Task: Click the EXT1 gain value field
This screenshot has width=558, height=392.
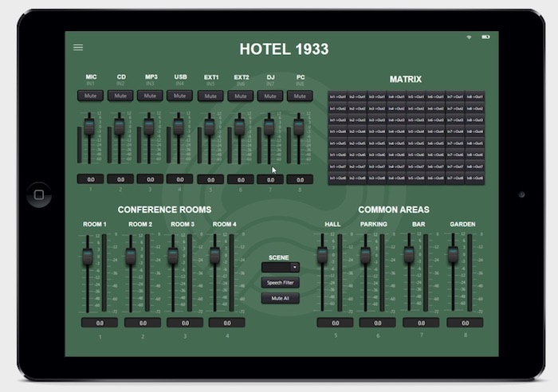Action: tap(210, 179)
